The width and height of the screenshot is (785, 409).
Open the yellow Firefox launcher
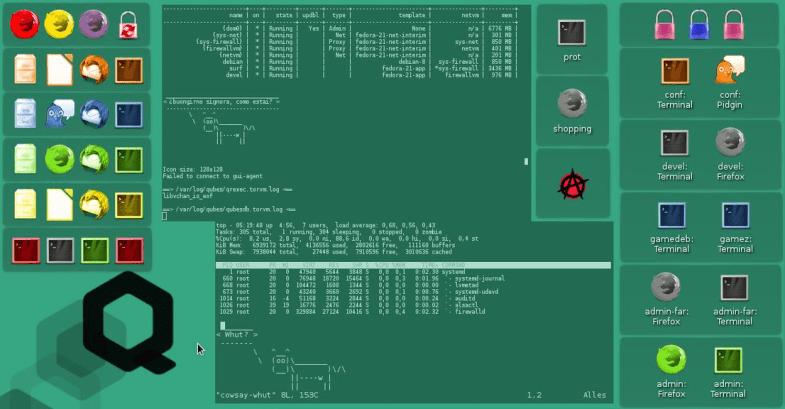point(59,24)
